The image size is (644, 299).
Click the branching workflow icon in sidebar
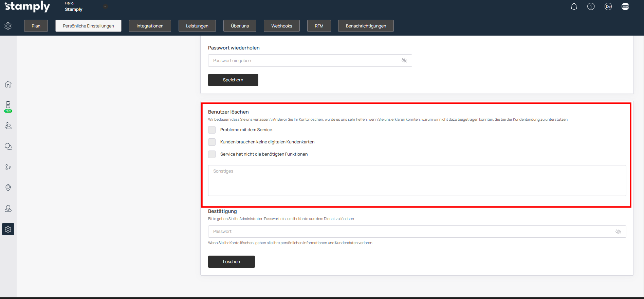[x=8, y=167]
